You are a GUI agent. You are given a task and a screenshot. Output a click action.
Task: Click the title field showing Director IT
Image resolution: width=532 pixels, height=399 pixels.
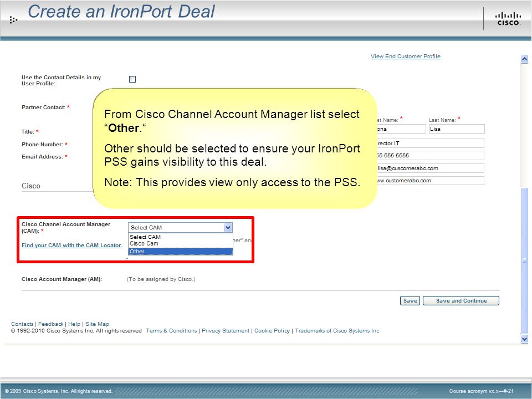click(430, 144)
